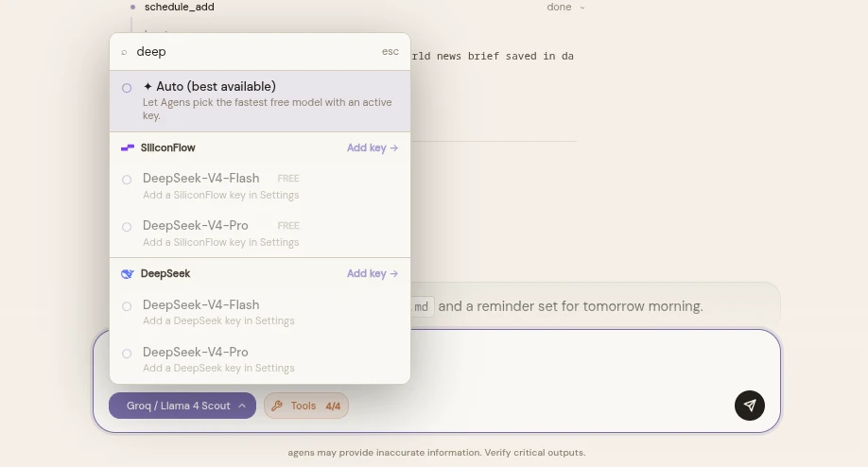Viewport: 868px width, 467px height.
Task: Click the FREE badge next to DeepSeek-V4-Pro
Action: [288, 226]
